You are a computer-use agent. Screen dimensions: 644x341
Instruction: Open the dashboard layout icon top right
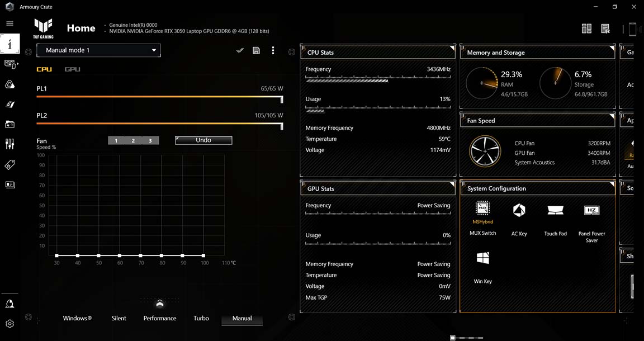click(586, 28)
